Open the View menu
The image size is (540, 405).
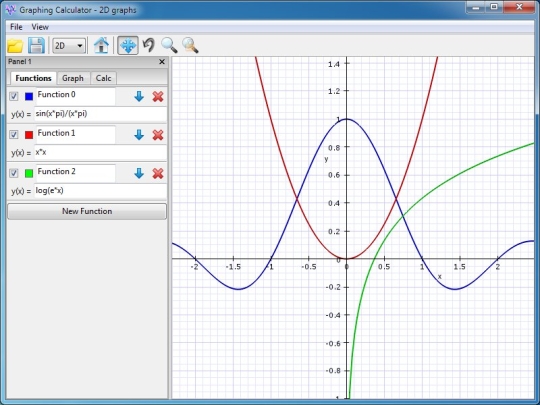40,27
